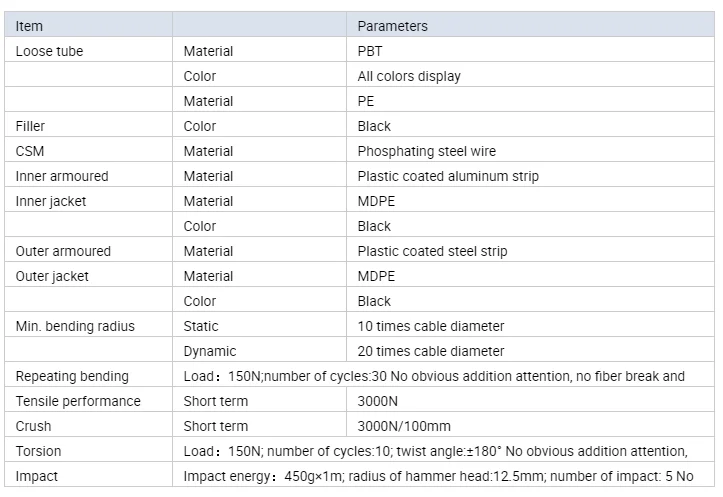Select the Loose tube cell
This screenshot has width=723, height=497.
pos(49,51)
